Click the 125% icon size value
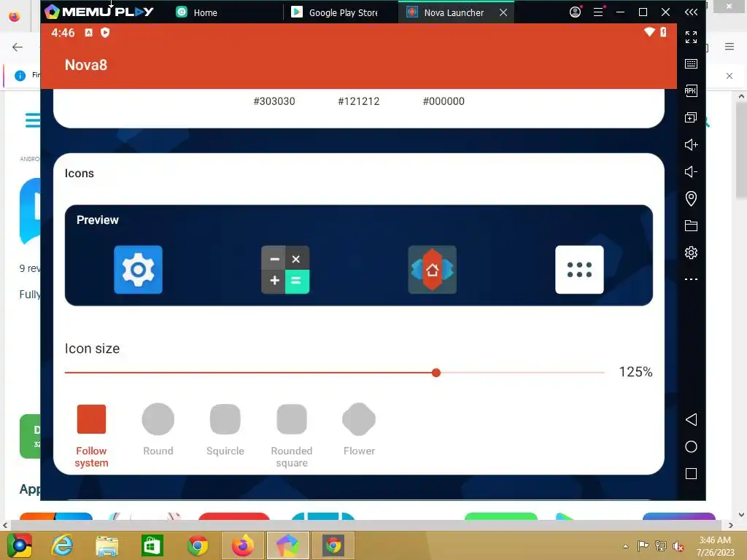 pos(635,372)
